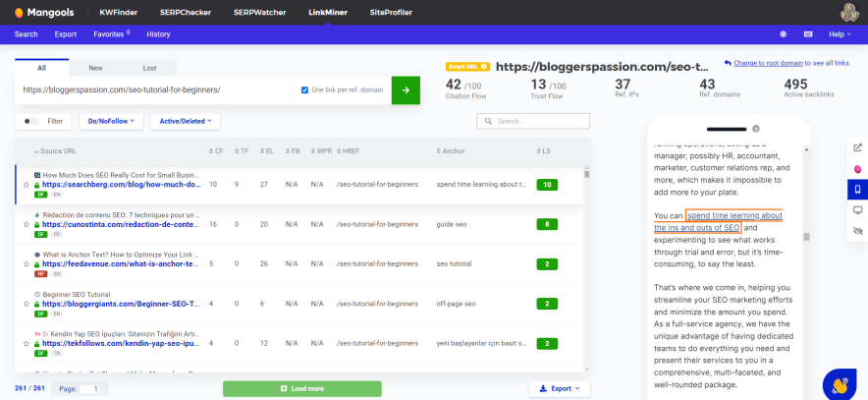868x400 pixels.
Task: Click the Load more button
Action: [302, 389]
